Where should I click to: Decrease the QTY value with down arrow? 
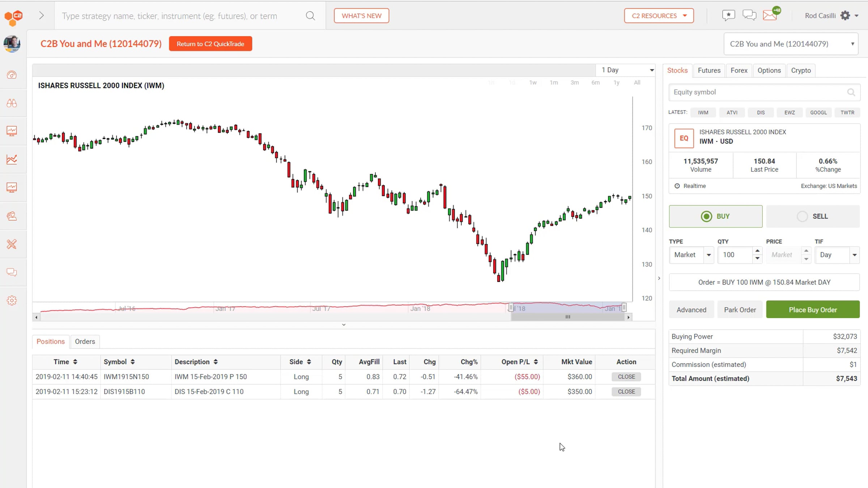(x=757, y=258)
